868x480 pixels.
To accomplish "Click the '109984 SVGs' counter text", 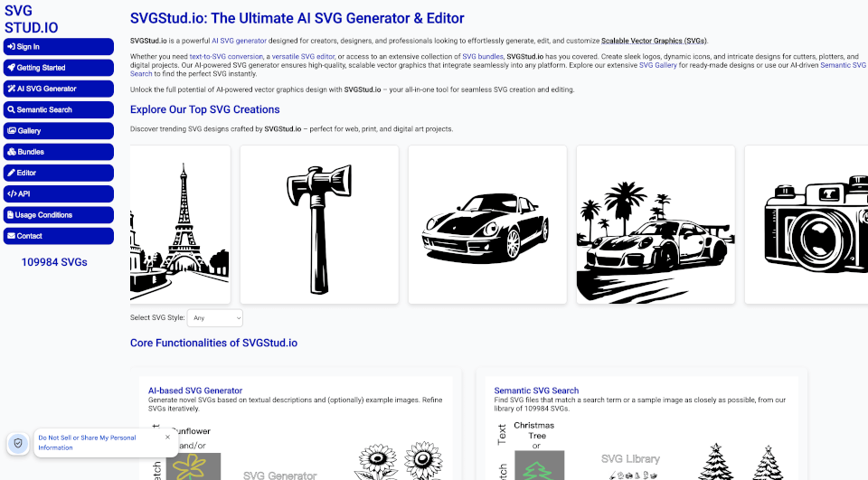I will (x=54, y=262).
